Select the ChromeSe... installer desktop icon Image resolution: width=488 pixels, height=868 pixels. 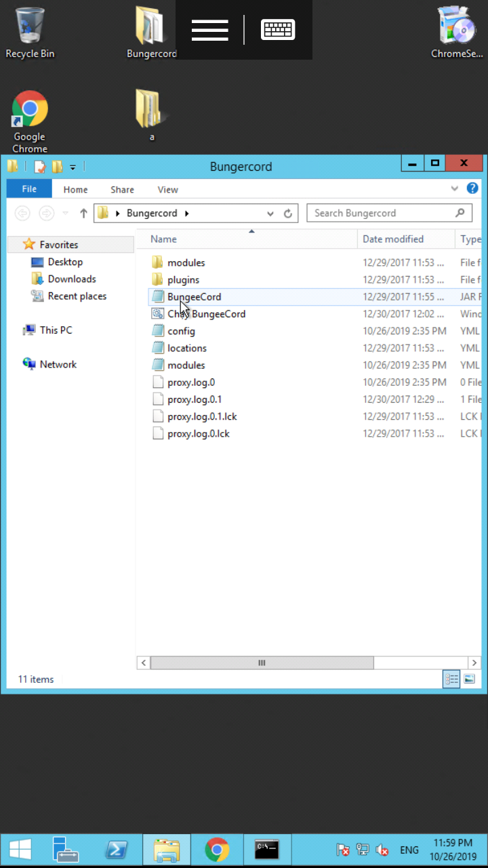pyautogui.click(x=457, y=33)
